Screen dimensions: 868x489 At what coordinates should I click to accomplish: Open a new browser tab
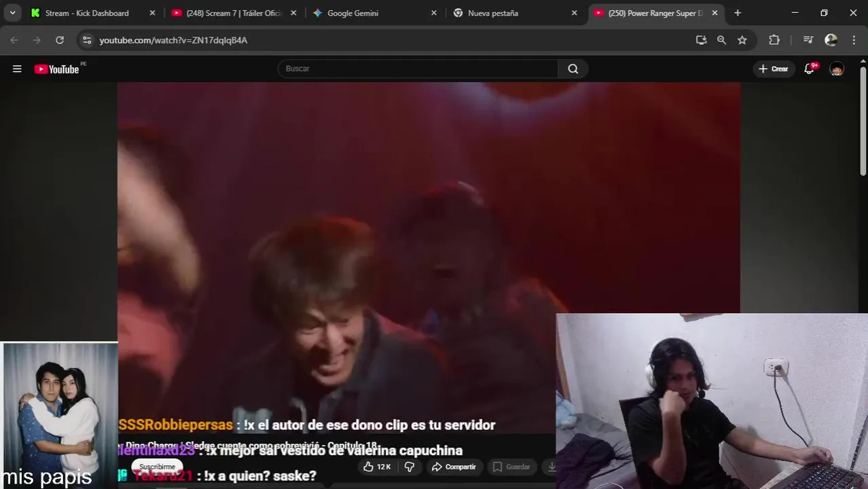click(738, 13)
